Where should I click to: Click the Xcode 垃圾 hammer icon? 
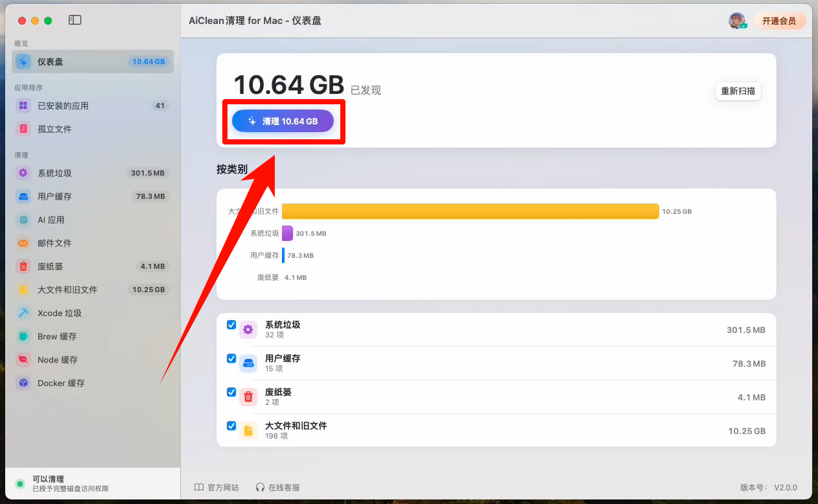[x=23, y=313]
